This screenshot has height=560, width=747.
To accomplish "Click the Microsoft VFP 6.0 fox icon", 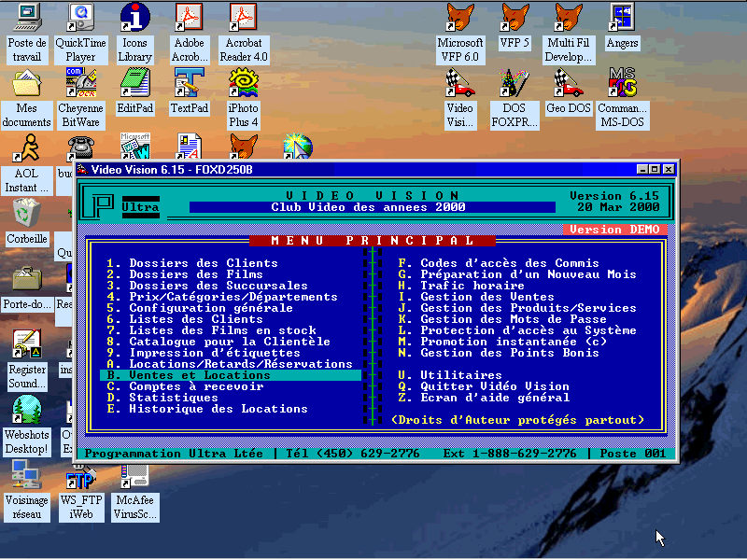I will click(460, 19).
